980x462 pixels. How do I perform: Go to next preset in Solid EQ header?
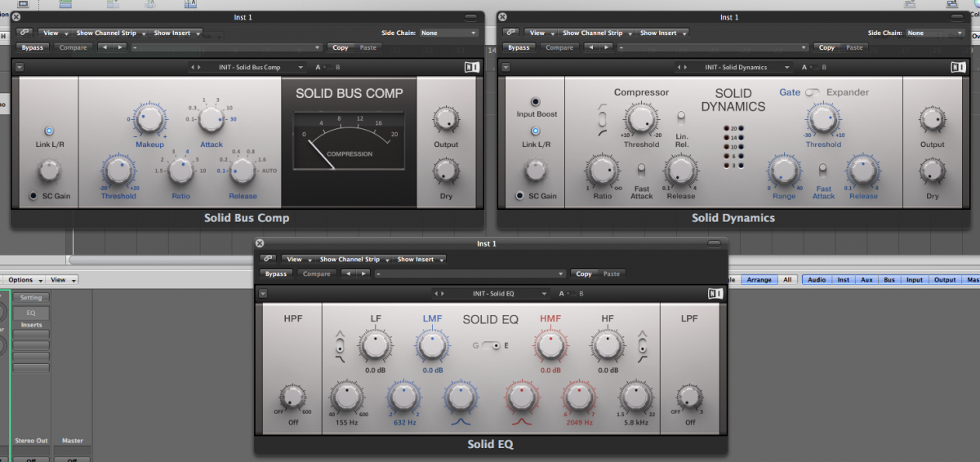pyautogui.click(x=443, y=293)
